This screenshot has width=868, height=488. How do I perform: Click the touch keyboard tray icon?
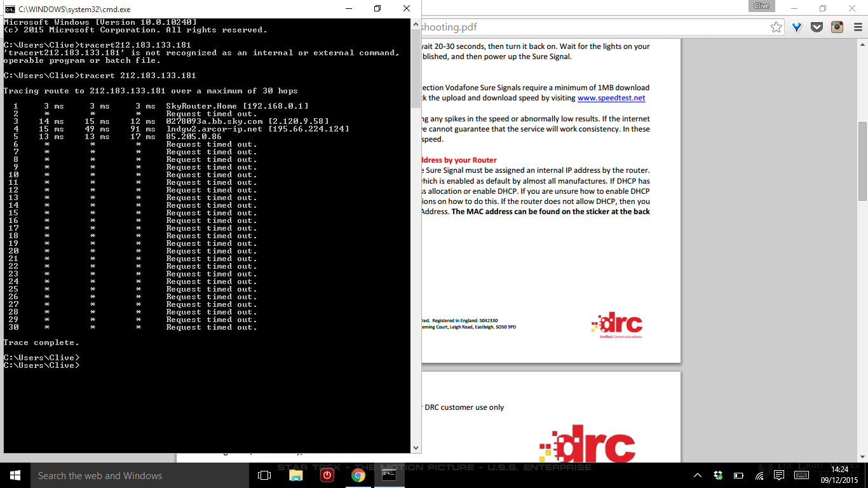801,475
